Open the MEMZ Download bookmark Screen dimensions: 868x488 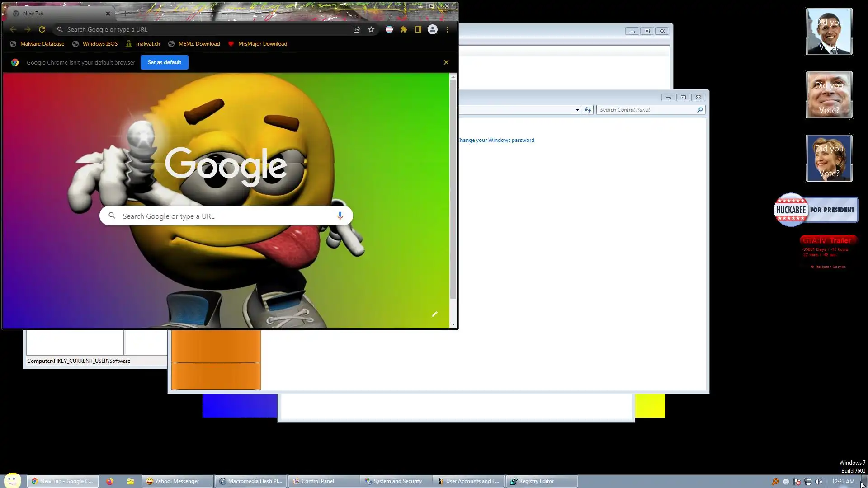[199, 44]
